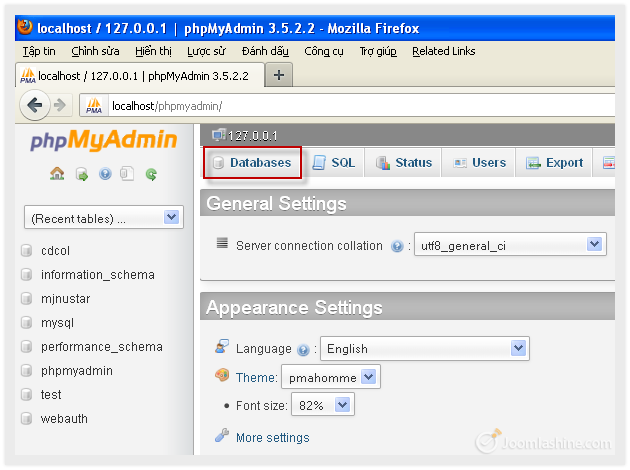This screenshot has height=470, width=630.
Task: Click the server icon beside 127.0.0.1
Action: click(219, 135)
